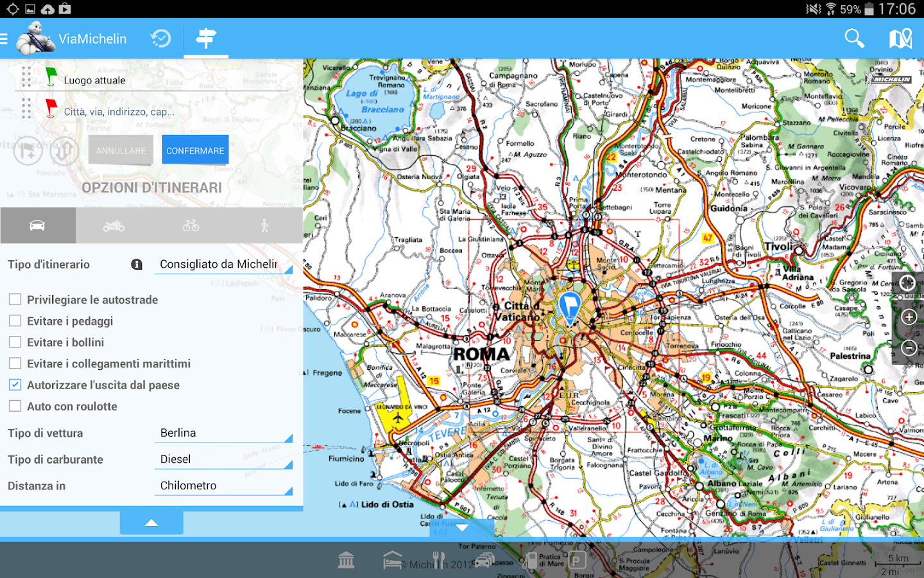Click the ANNULLARE button
This screenshot has height=578, width=924.
(121, 150)
